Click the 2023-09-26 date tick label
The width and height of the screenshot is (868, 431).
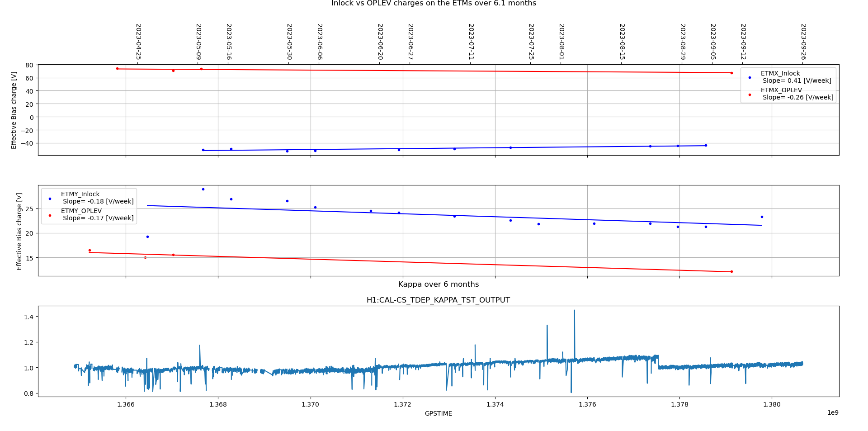click(x=803, y=42)
